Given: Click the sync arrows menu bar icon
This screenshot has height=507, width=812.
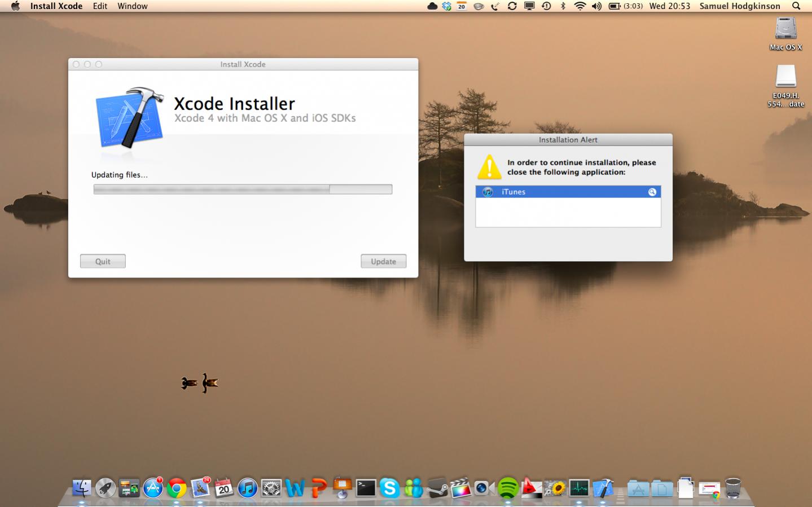Looking at the screenshot, I should click(x=512, y=6).
